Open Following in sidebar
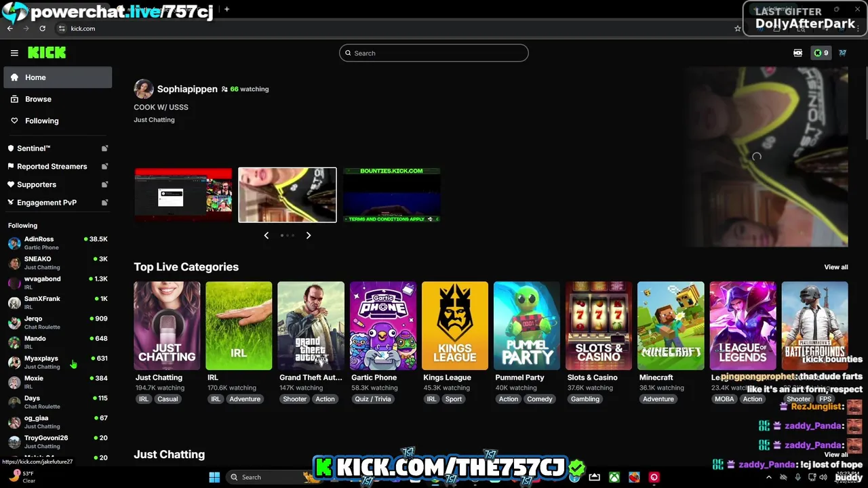The width and height of the screenshot is (868, 488). (x=58, y=121)
